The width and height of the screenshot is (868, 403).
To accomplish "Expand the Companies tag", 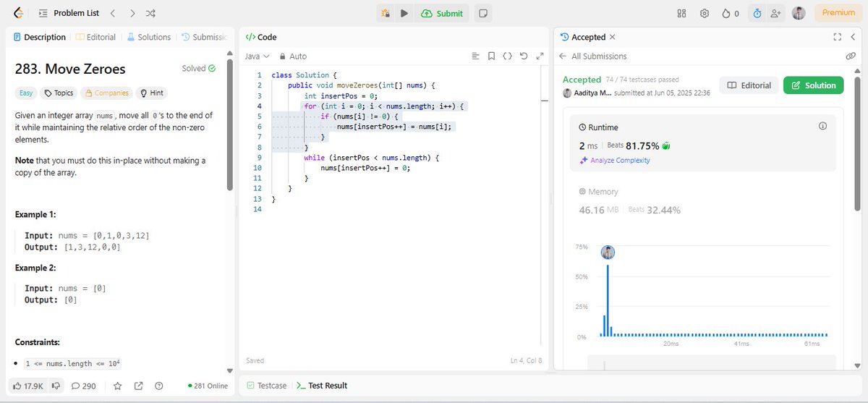I will pos(106,93).
